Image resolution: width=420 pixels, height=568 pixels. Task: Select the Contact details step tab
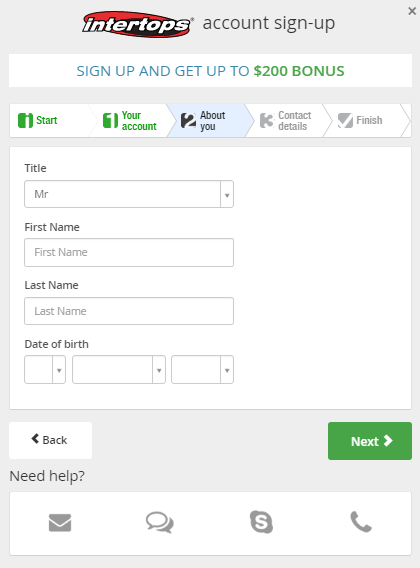[x=286, y=121]
